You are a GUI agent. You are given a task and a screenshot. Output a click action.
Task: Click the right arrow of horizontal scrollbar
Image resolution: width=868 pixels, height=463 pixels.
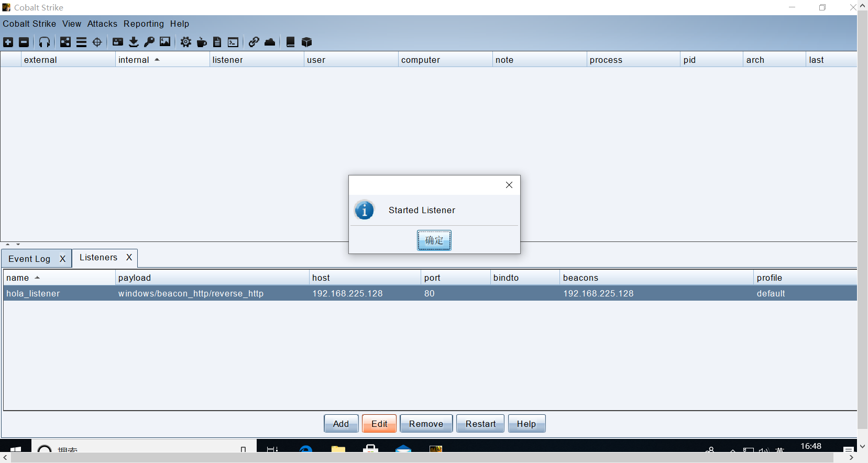pyautogui.click(x=851, y=458)
